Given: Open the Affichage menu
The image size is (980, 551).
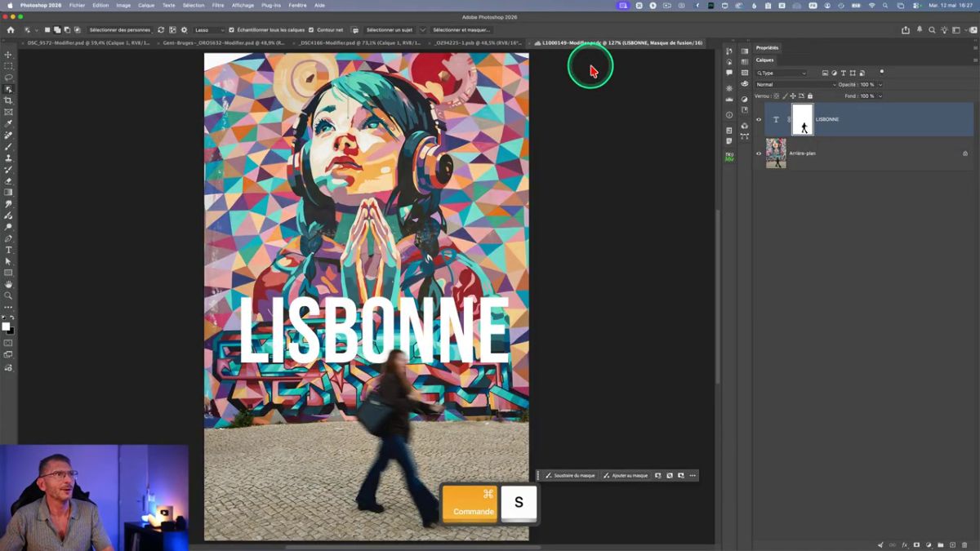Looking at the screenshot, I should pos(243,5).
